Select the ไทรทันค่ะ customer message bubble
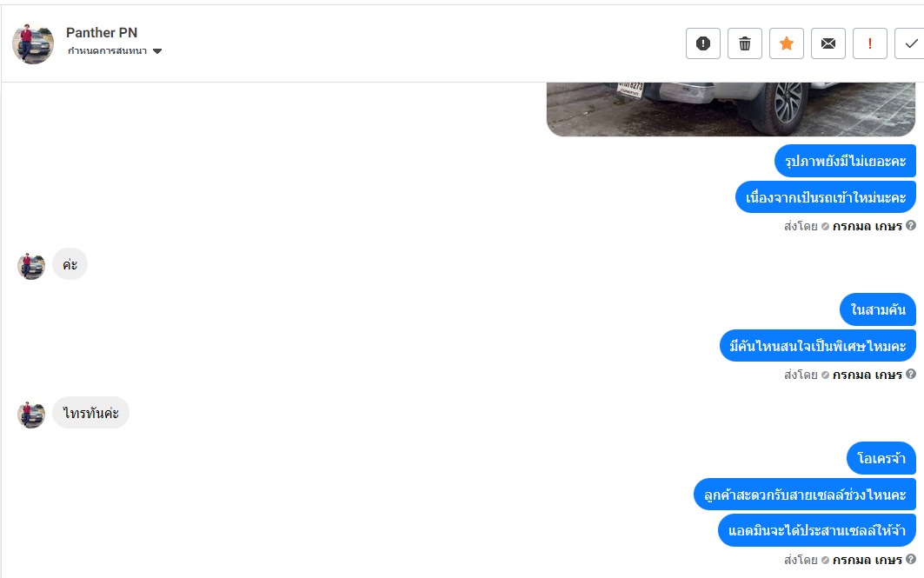This screenshot has width=924, height=578. pos(90,413)
